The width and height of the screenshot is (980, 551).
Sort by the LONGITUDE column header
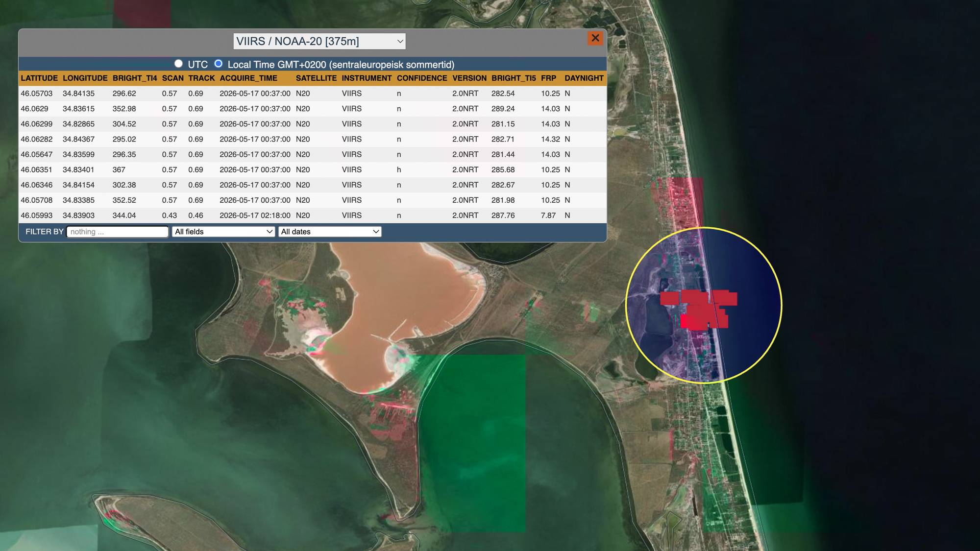pos(85,78)
